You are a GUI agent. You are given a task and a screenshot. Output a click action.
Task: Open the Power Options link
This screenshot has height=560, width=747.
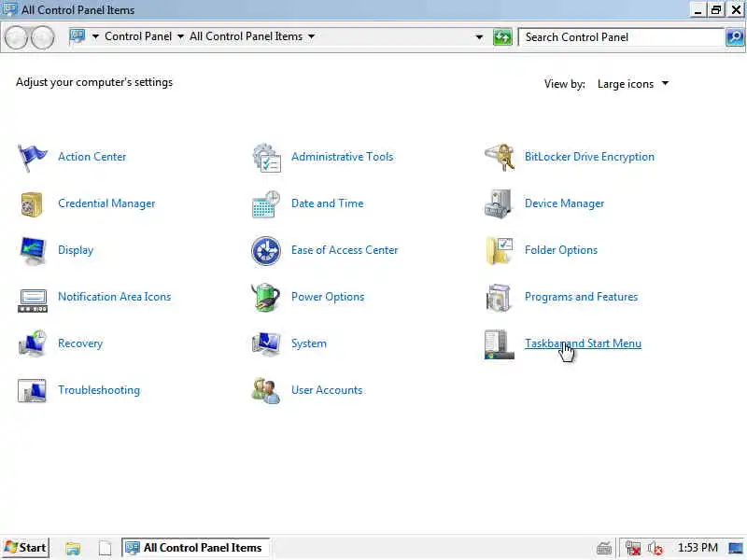click(328, 297)
